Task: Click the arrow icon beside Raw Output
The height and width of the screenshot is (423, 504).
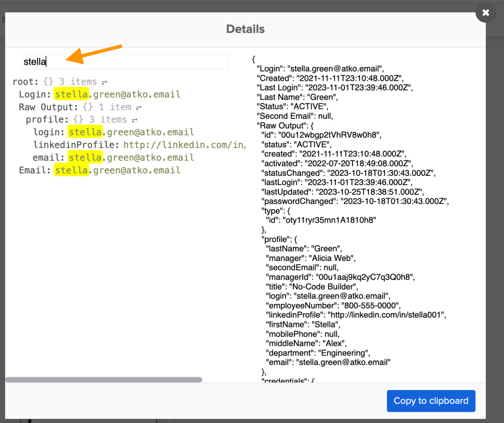Action: [x=139, y=106]
